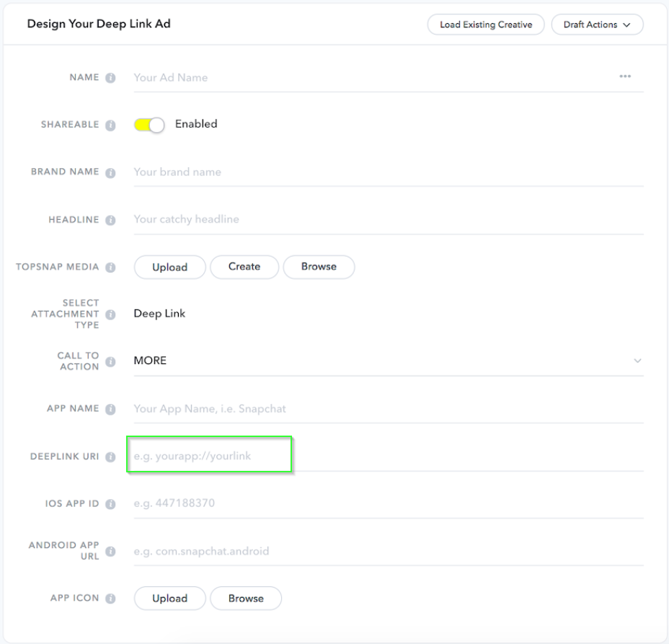Browse for Topsnap media
Screen dimensions: 669x644
[x=319, y=267]
